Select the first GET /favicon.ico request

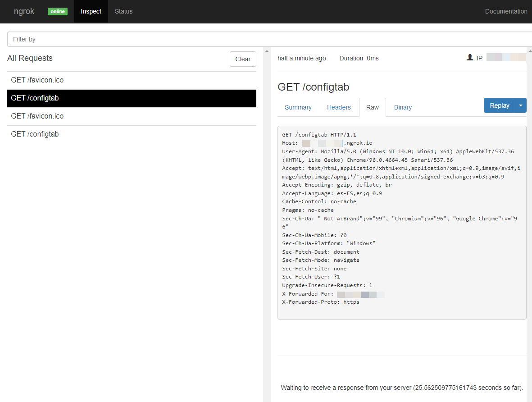(x=37, y=80)
